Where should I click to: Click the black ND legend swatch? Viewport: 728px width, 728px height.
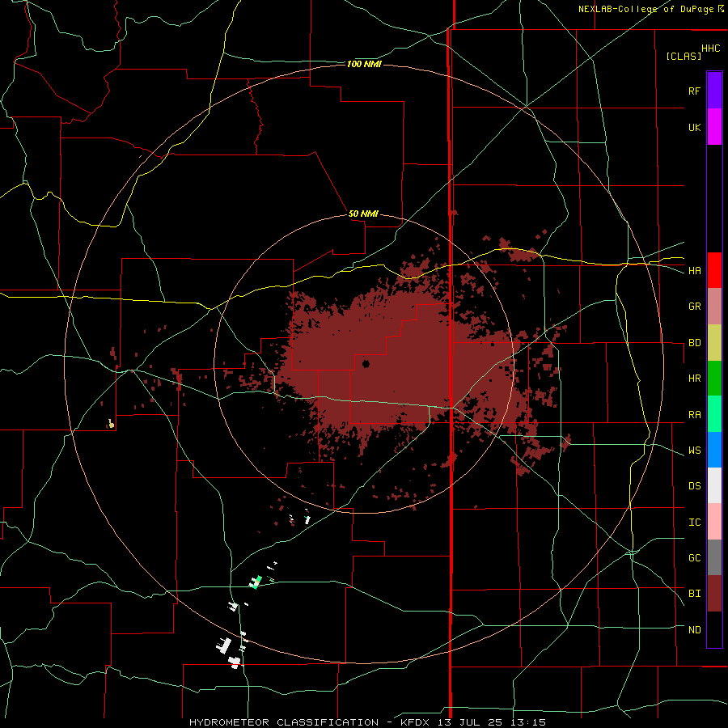pos(714,629)
